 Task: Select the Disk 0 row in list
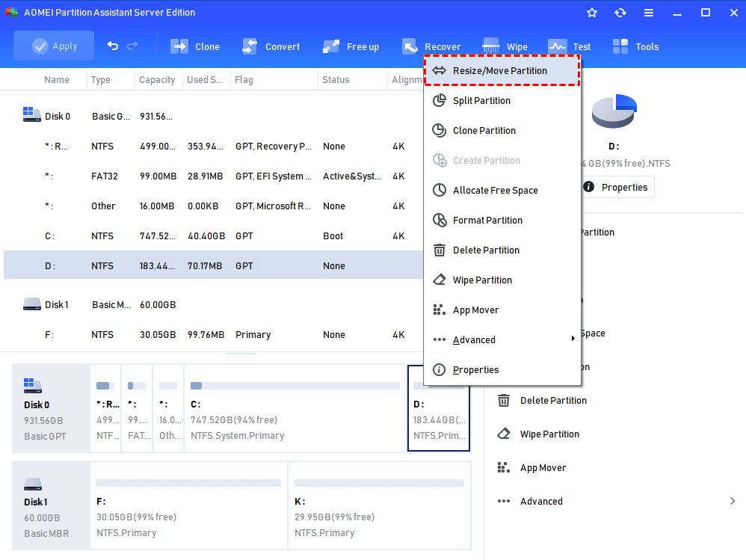pyautogui.click(x=213, y=117)
